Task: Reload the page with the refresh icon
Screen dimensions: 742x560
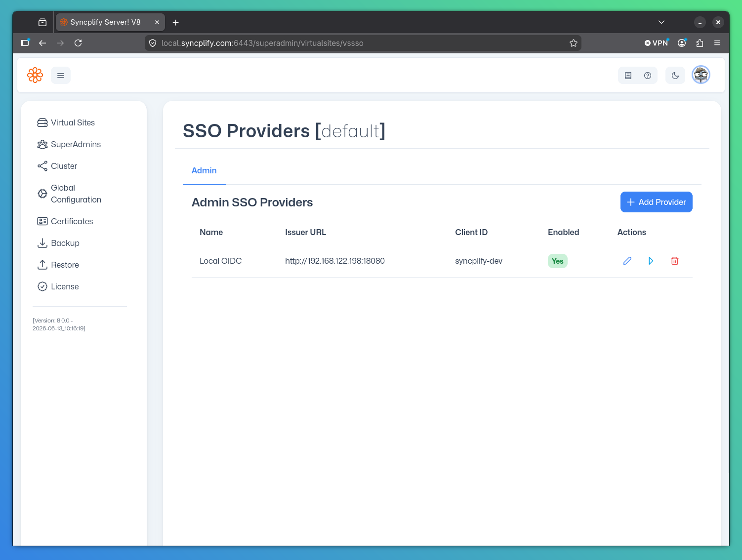Action: coord(78,43)
